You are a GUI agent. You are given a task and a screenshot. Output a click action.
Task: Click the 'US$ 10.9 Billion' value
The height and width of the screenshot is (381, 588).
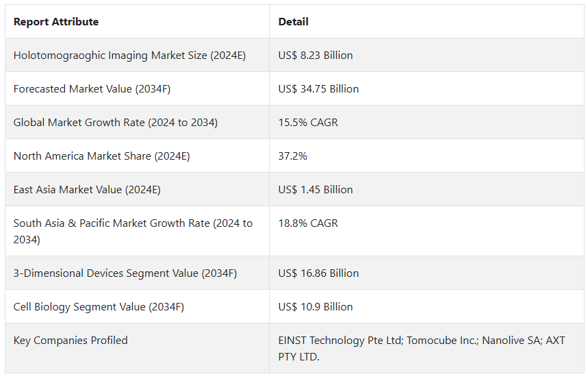point(316,307)
